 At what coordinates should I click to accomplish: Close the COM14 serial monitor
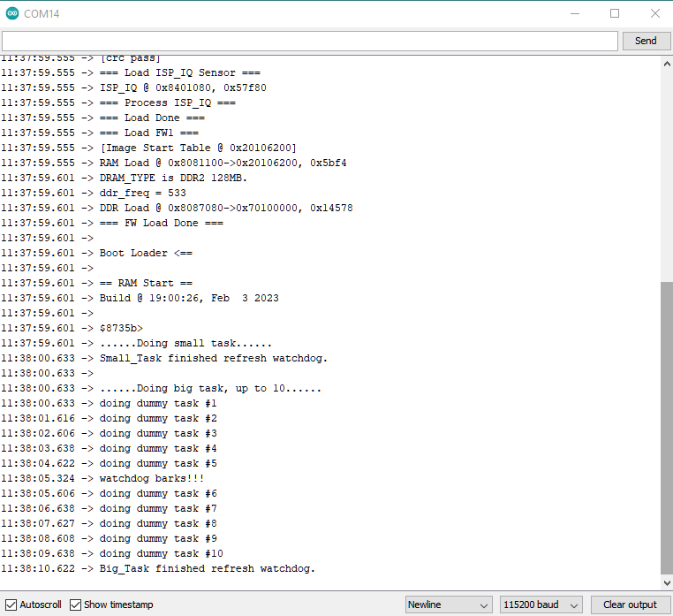click(654, 14)
